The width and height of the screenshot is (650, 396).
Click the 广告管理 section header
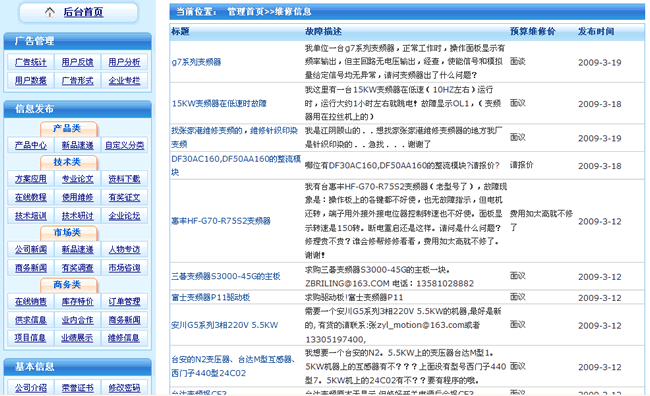pos(78,41)
